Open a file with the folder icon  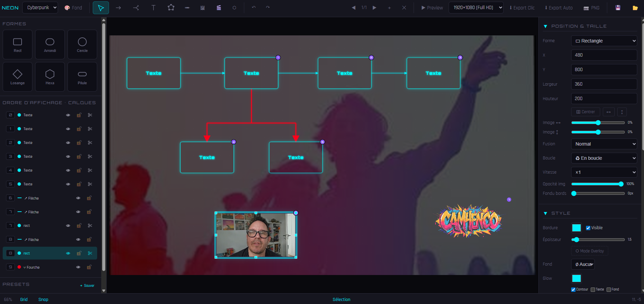click(x=636, y=7)
